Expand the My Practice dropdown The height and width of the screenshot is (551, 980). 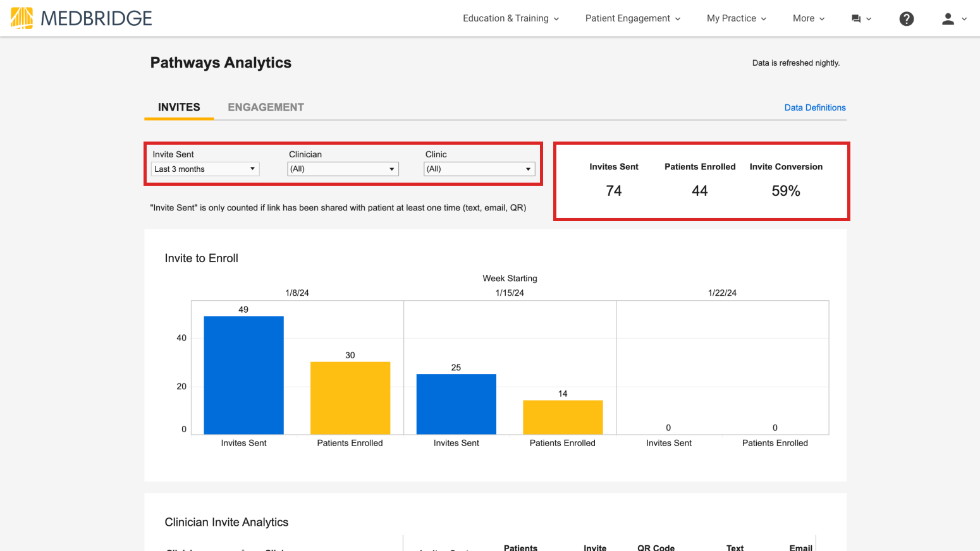736,18
